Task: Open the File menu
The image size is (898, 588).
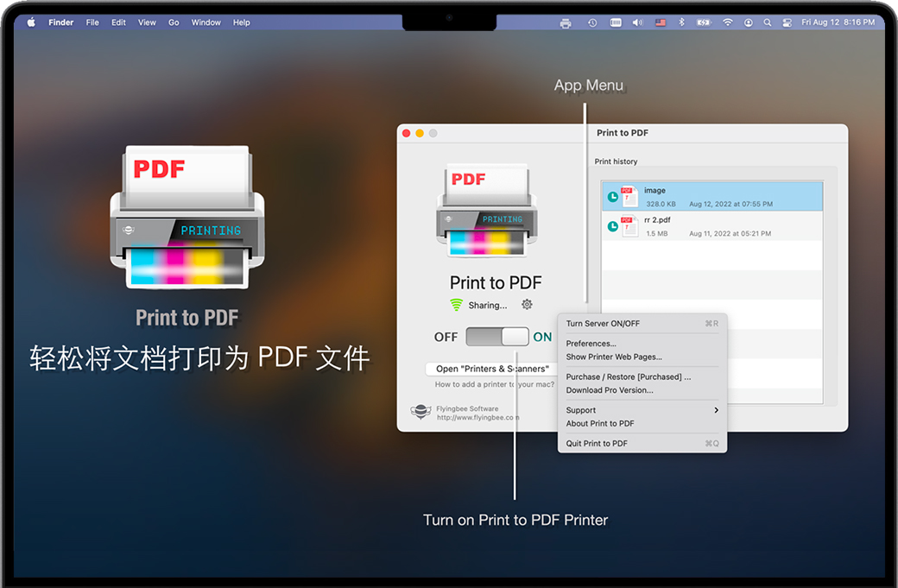Action: point(92,22)
